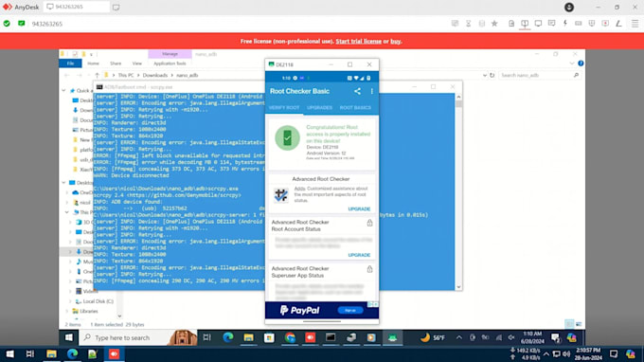Image resolution: width=644 pixels, height=362 pixels.
Task: Open Microsoft Store on the remote taskbar
Action: 269,337
